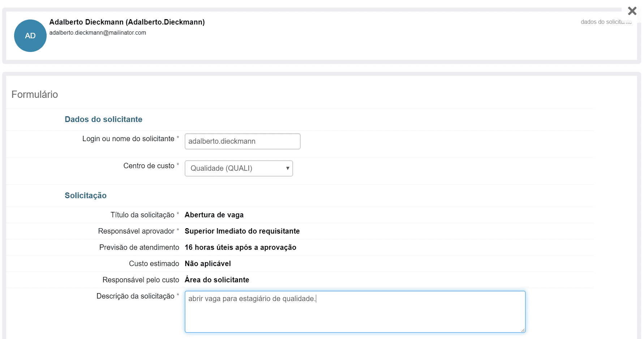Open the Centro de custo dropdown arrow
The height and width of the screenshot is (339, 644).
pyautogui.click(x=287, y=168)
